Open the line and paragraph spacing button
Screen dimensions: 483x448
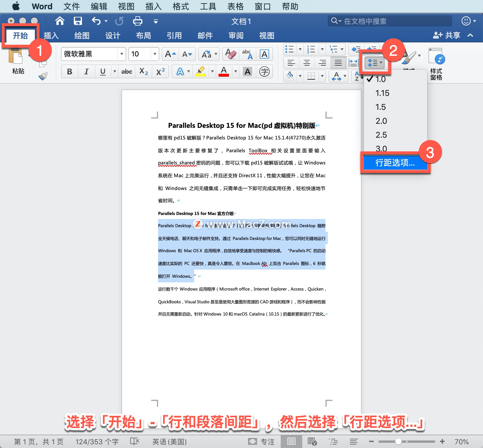click(x=375, y=62)
